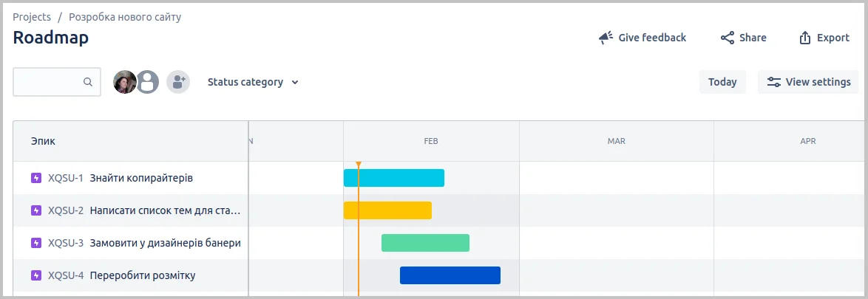
Task: Open the Status category dropdown
Action: (x=253, y=82)
